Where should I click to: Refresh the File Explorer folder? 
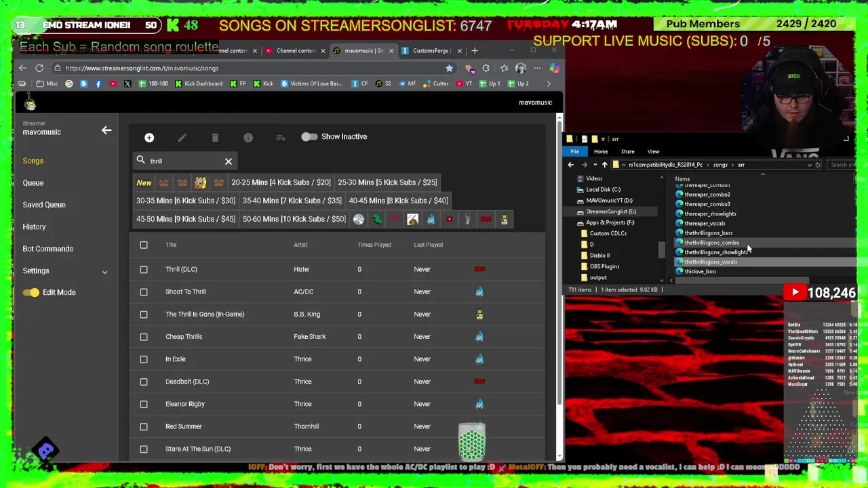818,165
